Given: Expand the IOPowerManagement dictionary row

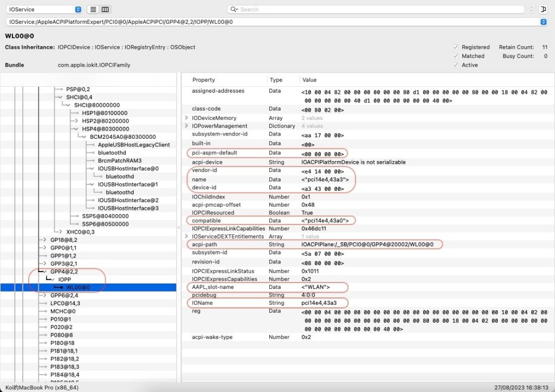Looking at the screenshot, I should [186, 126].
